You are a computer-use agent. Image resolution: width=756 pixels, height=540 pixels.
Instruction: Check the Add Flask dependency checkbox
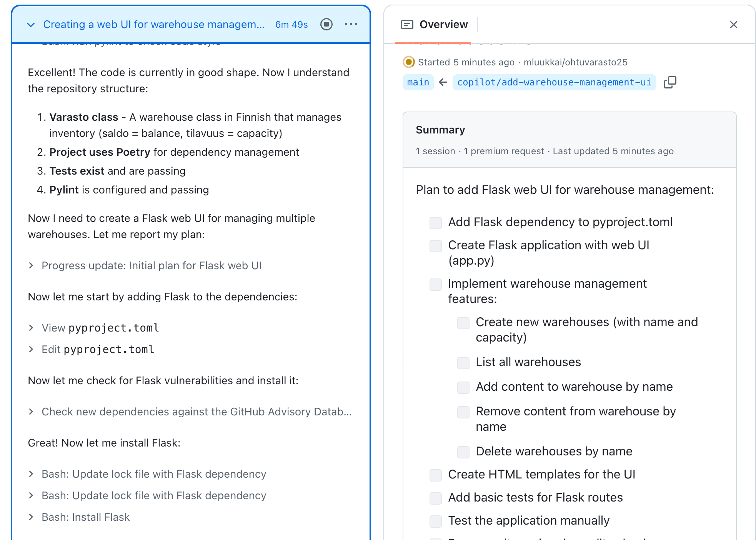(435, 223)
